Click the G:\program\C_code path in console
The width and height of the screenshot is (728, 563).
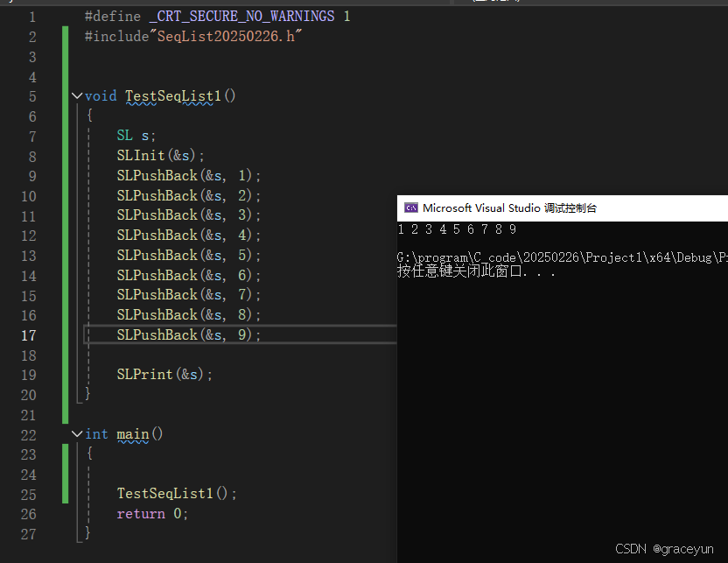pyautogui.click(x=563, y=257)
